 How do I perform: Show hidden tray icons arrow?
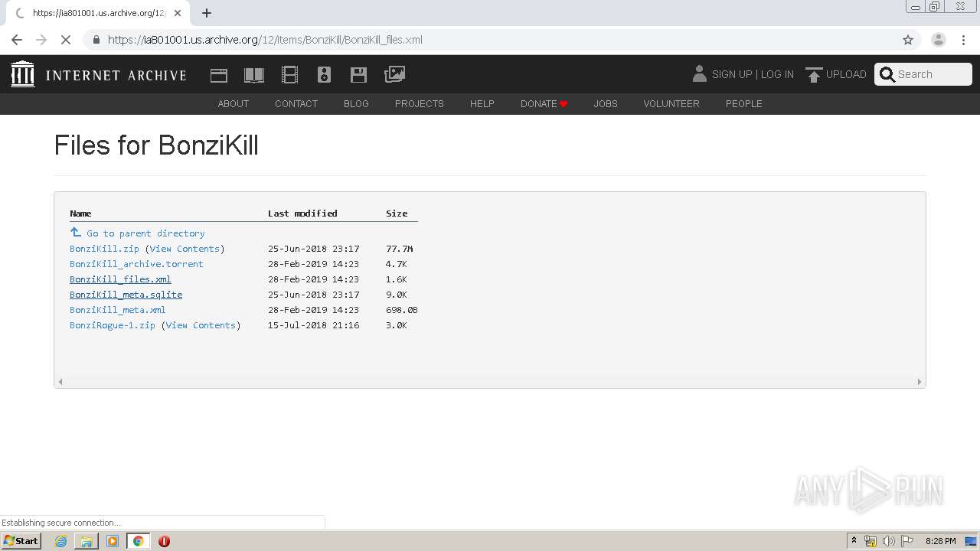pyautogui.click(x=854, y=541)
